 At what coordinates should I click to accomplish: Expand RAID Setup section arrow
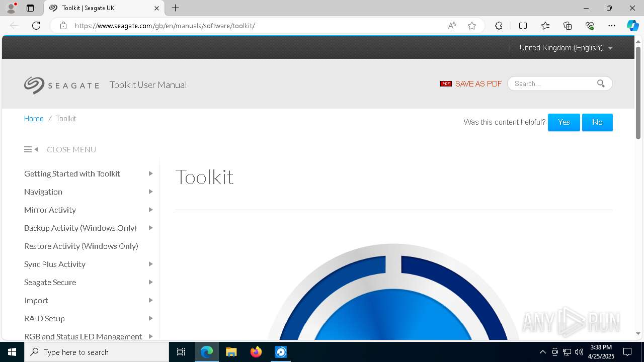(x=150, y=318)
